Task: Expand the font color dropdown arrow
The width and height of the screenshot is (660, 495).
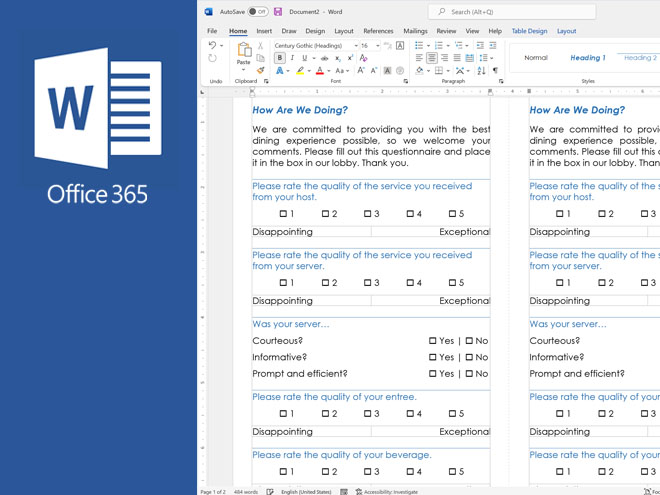Action: coord(329,72)
